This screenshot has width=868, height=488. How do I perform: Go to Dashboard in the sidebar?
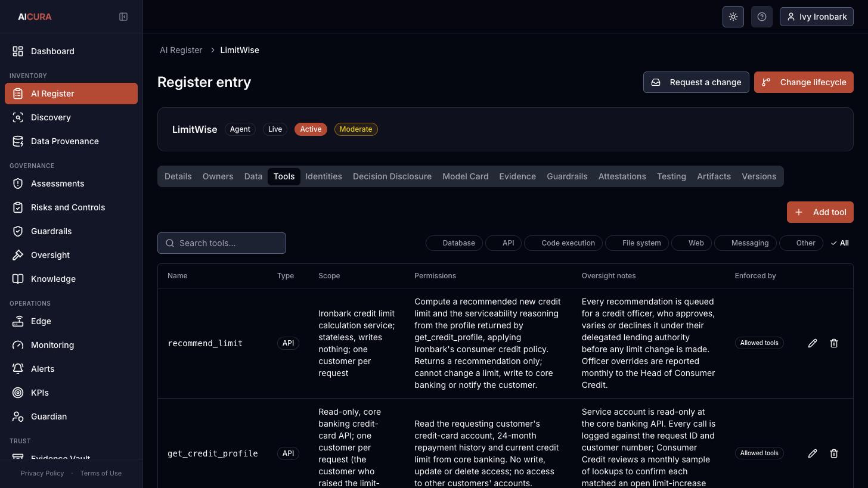pos(71,51)
